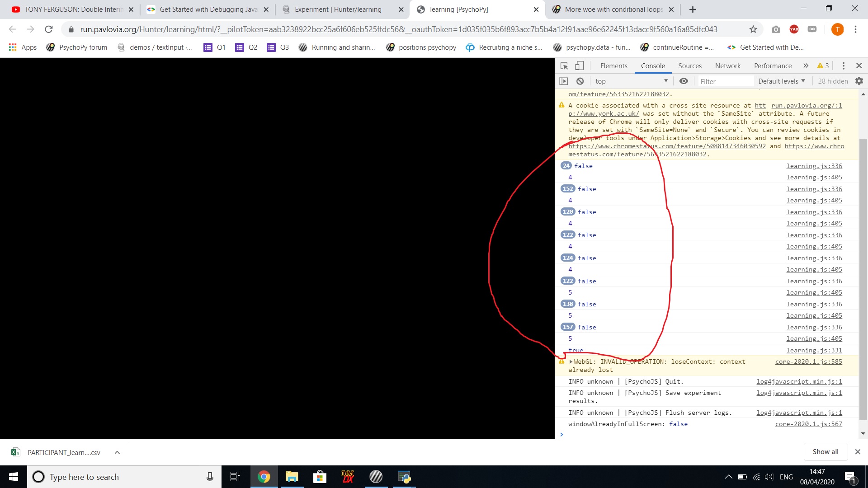Clear console with the block icon
Screen dimensions: 868x488
pos(580,81)
